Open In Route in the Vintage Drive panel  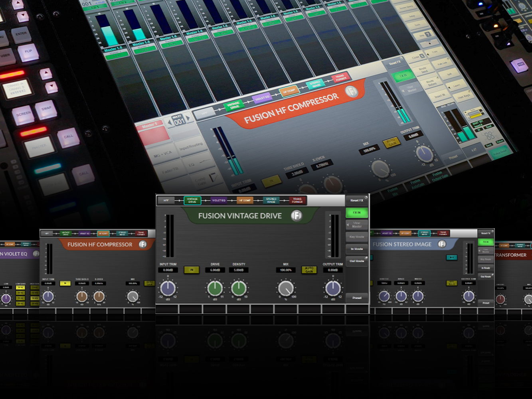pyautogui.click(x=357, y=249)
